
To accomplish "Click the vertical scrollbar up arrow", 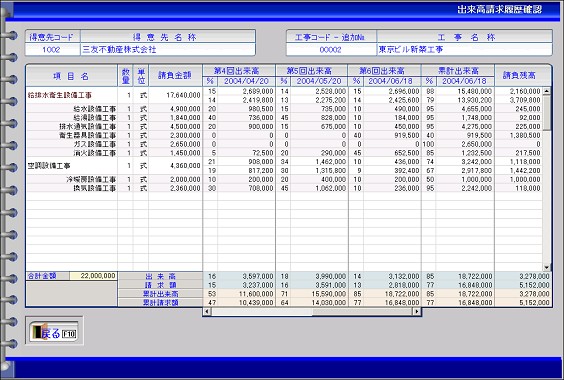I will [547, 91].
